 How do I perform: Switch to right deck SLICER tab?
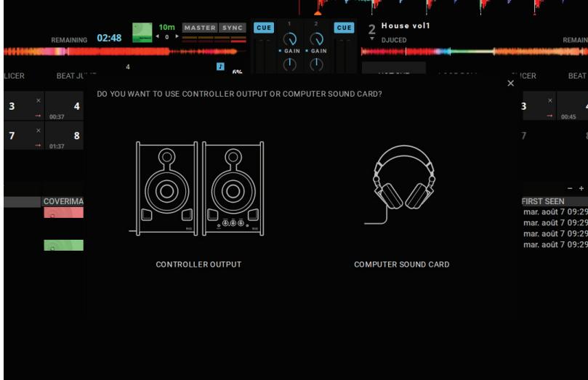[x=524, y=76]
